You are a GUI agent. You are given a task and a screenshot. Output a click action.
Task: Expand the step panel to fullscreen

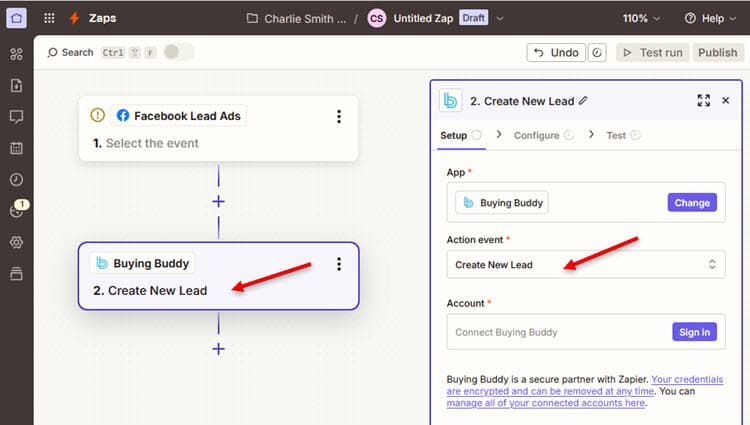pos(704,100)
